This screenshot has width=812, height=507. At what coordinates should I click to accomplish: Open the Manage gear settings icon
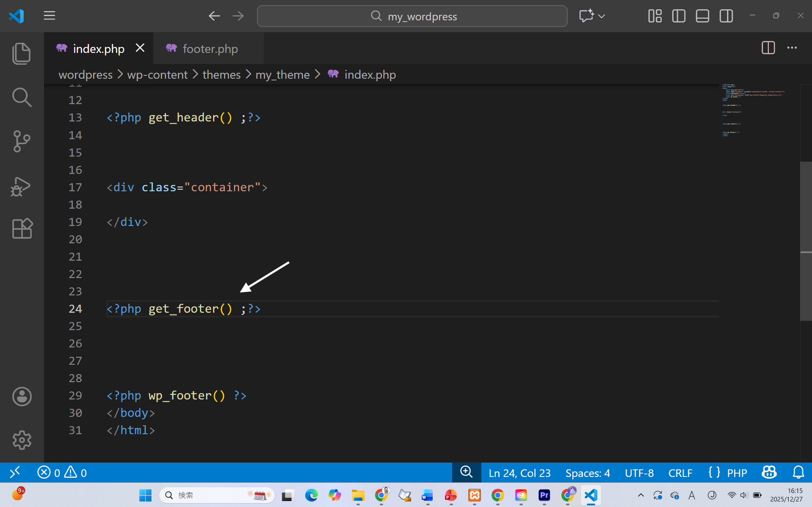(22, 440)
